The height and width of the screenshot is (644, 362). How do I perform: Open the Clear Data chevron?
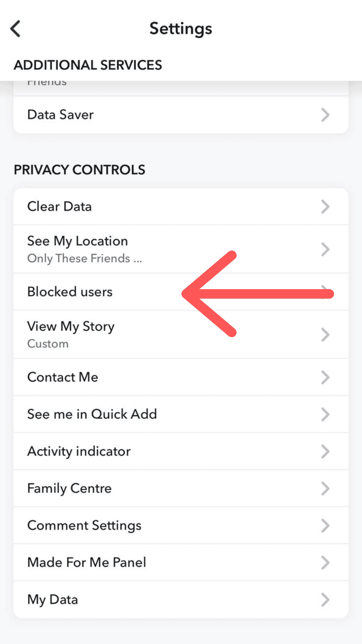pyautogui.click(x=325, y=207)
